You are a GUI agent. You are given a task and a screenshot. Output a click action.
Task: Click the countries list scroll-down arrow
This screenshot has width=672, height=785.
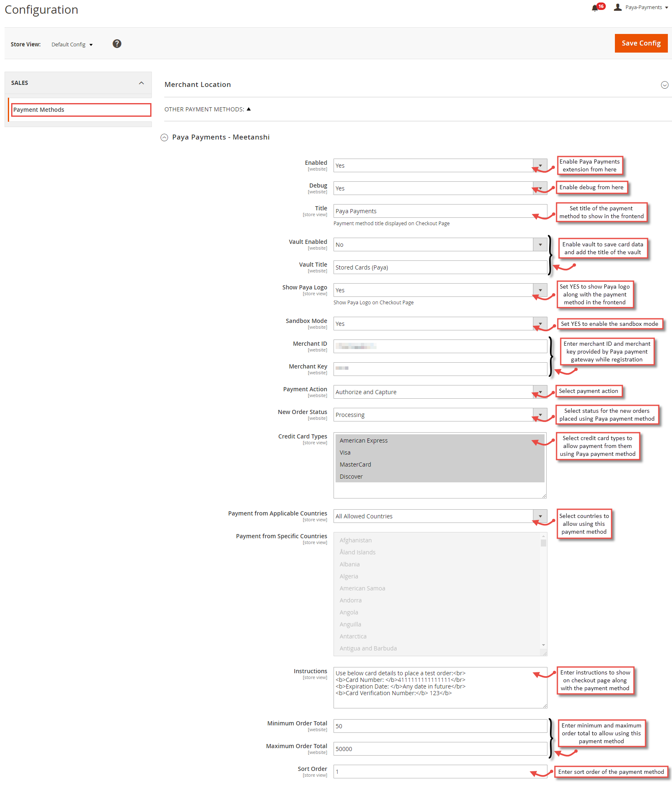[x=543, y=645]
